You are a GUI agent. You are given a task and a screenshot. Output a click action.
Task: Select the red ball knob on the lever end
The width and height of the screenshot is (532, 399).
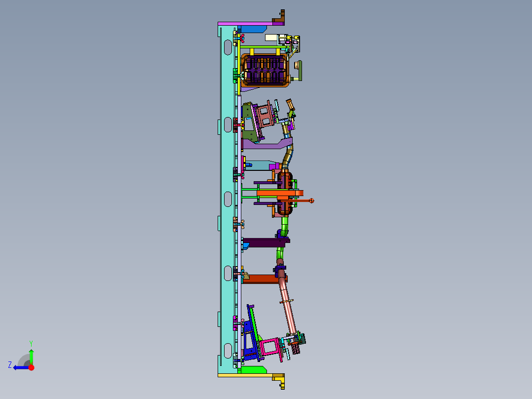point(312,200)
